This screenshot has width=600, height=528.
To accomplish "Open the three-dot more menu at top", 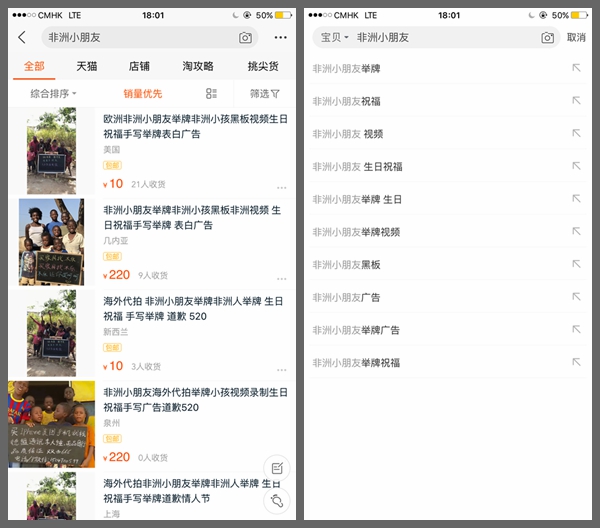I will (280, 37).
